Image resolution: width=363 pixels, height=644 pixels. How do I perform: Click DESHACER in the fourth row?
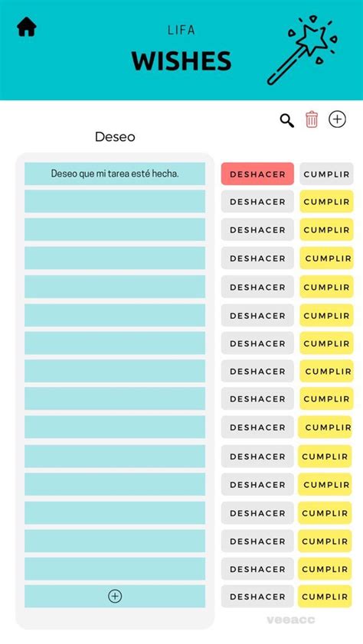coord(257,258)
